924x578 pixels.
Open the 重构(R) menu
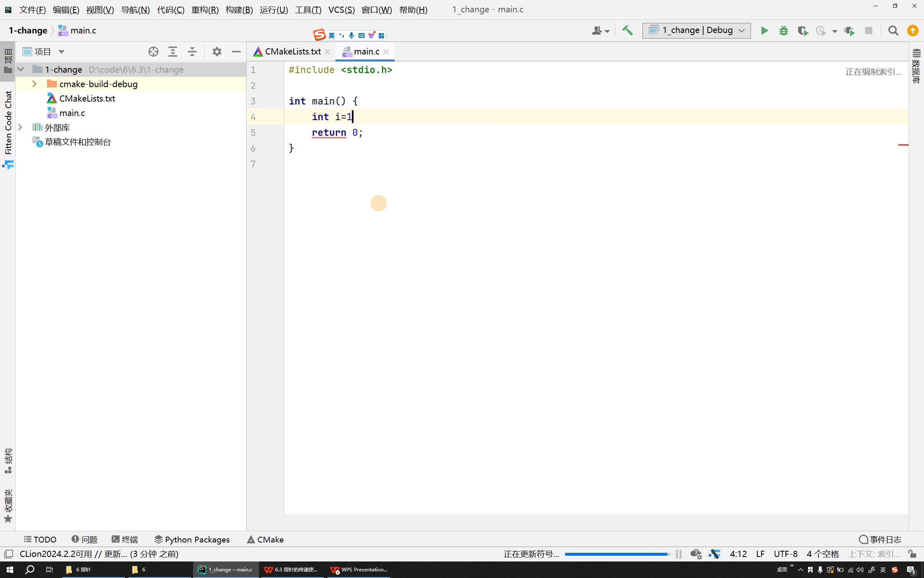coord(205,9)
